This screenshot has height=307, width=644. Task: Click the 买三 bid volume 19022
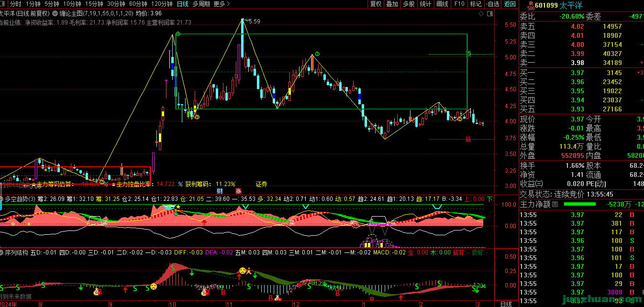612,91
